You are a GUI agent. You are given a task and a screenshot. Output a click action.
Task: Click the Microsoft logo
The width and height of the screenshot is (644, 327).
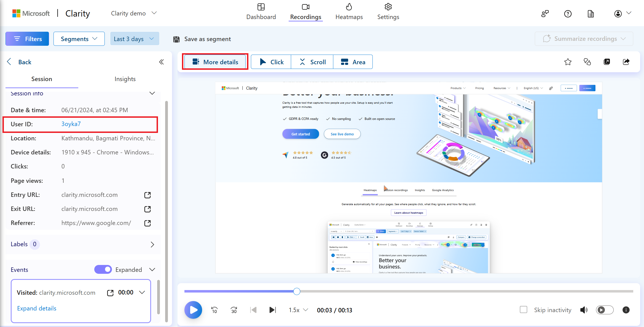coord(31,13)
